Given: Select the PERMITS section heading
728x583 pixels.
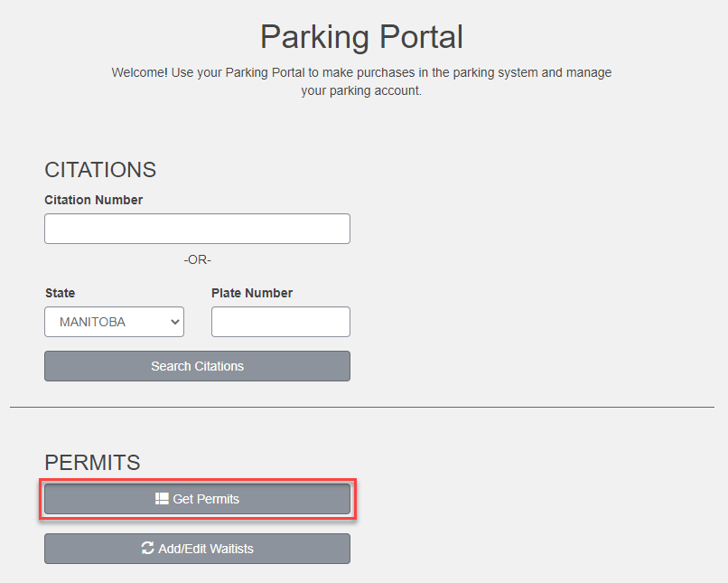Looking at the screenshot, I should [x=92, y=462].
